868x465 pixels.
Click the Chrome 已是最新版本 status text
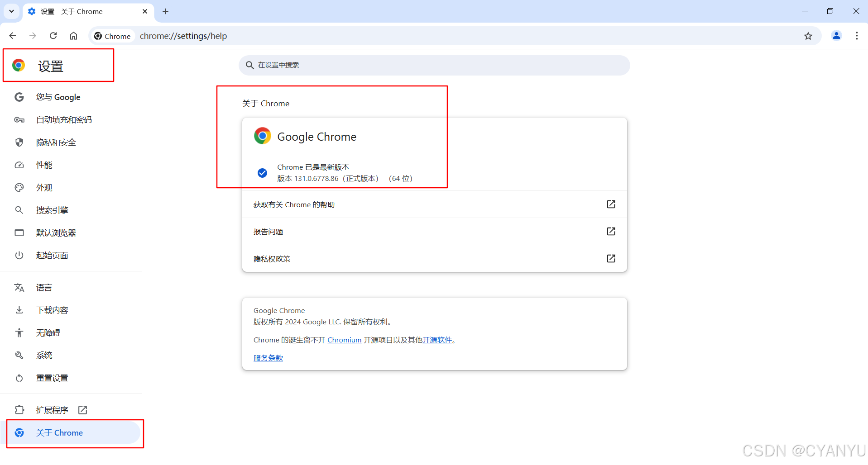[x=313, y=167]
